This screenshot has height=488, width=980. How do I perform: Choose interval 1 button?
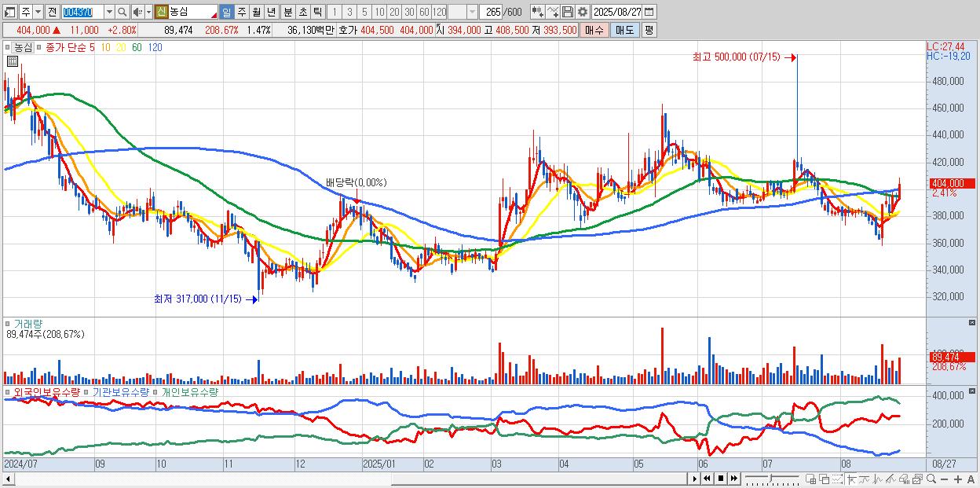pos(334,12)
